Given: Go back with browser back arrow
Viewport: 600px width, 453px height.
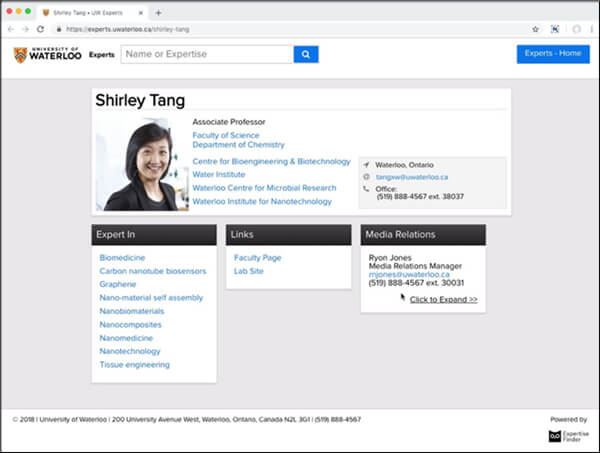Looking at the screenshot, I should (x=11, y=29).
